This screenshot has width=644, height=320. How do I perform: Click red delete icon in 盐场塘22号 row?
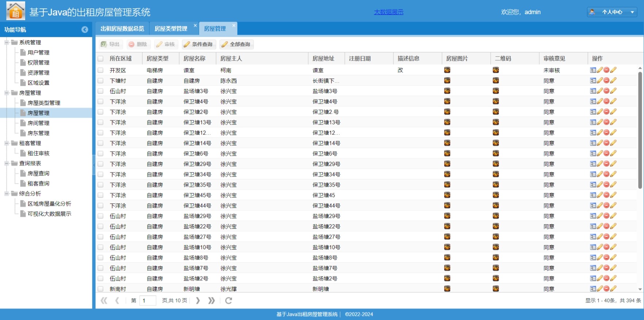[606, 226]
